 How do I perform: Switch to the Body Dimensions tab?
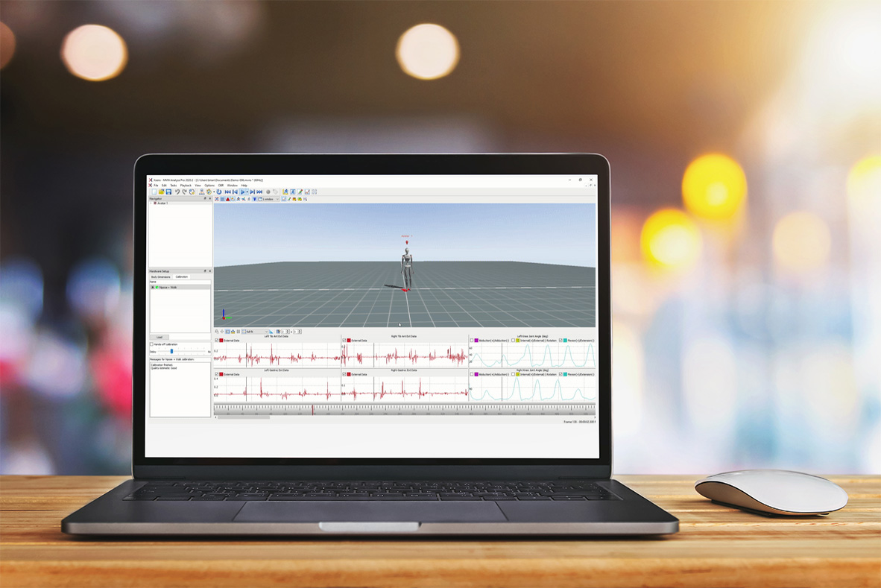coord(160,276)
